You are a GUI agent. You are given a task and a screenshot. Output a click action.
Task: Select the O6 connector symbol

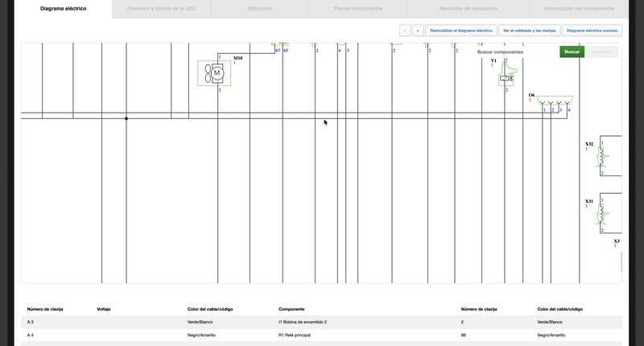(x=555, y=100)
